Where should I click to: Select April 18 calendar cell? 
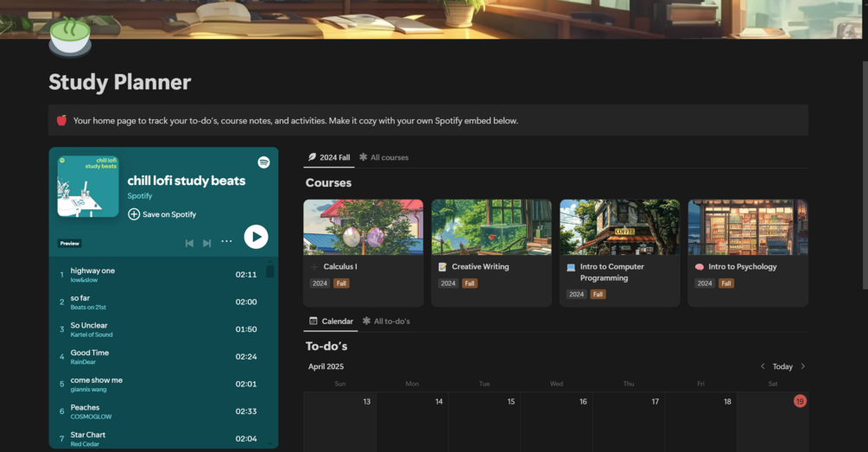click(700, 422)
